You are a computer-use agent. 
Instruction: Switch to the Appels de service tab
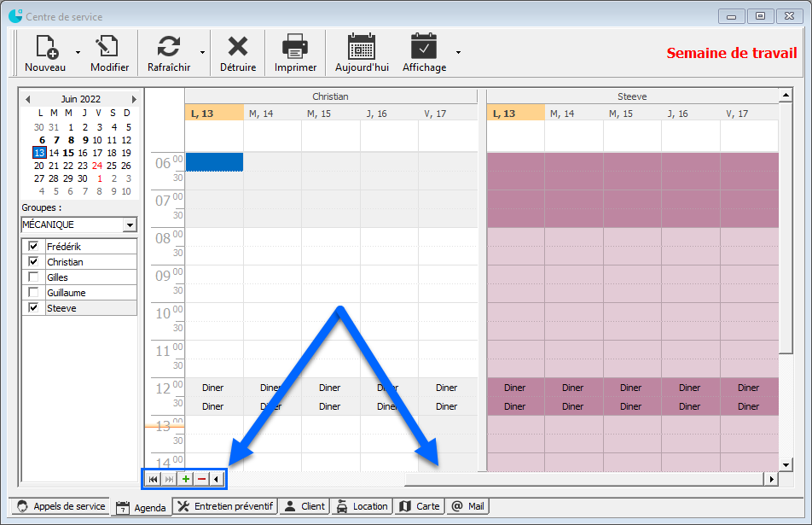60,506
